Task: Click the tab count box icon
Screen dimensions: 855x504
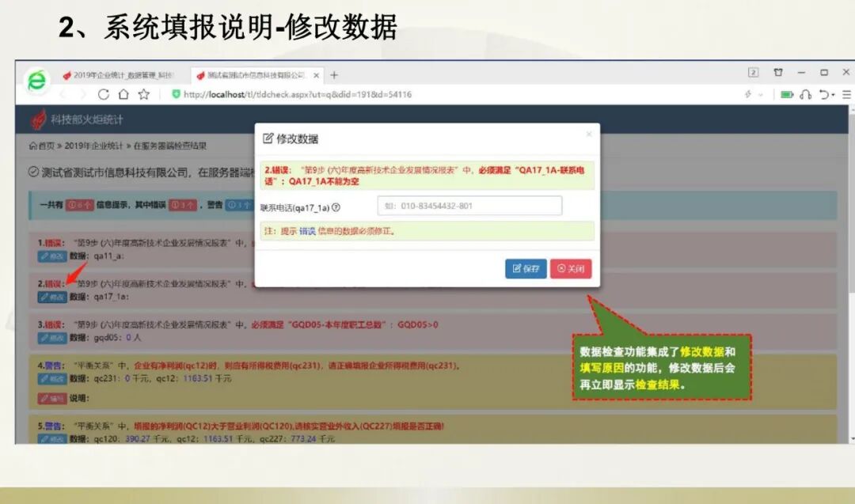Action: (753, 73)
